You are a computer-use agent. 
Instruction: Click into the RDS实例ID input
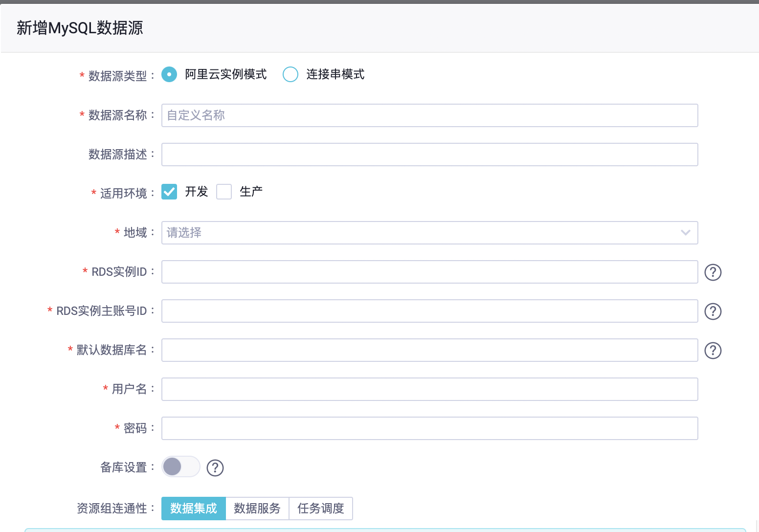click(x=429, y=272)
